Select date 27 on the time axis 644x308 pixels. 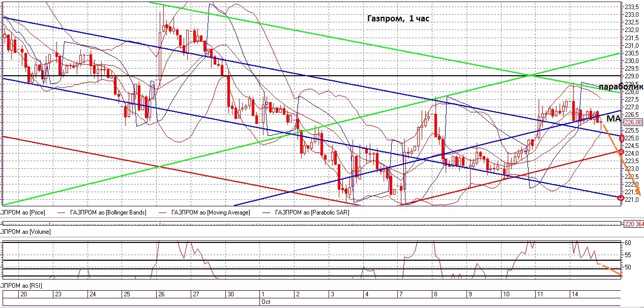(x=196, y=294)
